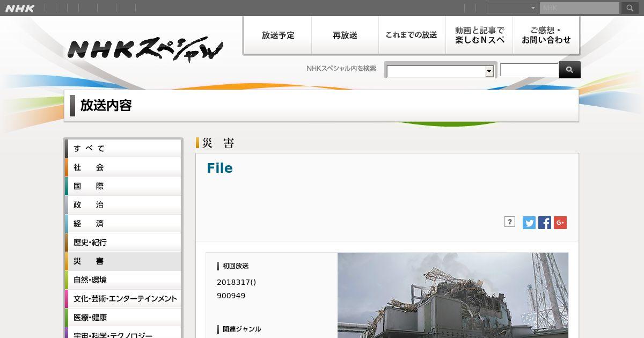Screen dimensions: 644x338
Task: Select 自然・環境 category in sidebar
Action: coord(123,280)
